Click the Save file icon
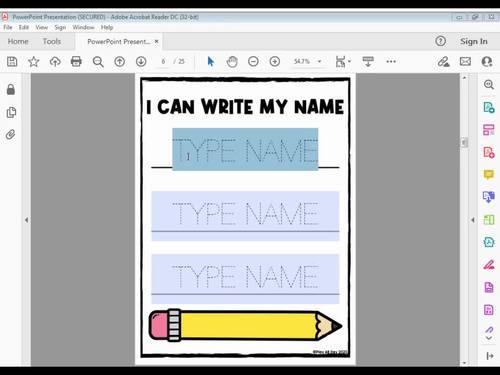The image size is (500, 375). click(x=12, y=62)
